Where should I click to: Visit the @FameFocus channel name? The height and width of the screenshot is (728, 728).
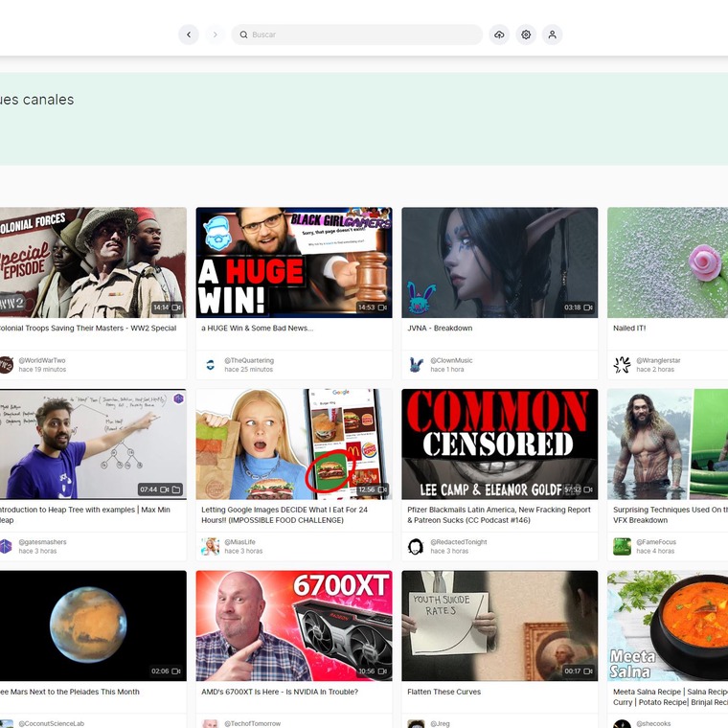click(x=656, y=542)
